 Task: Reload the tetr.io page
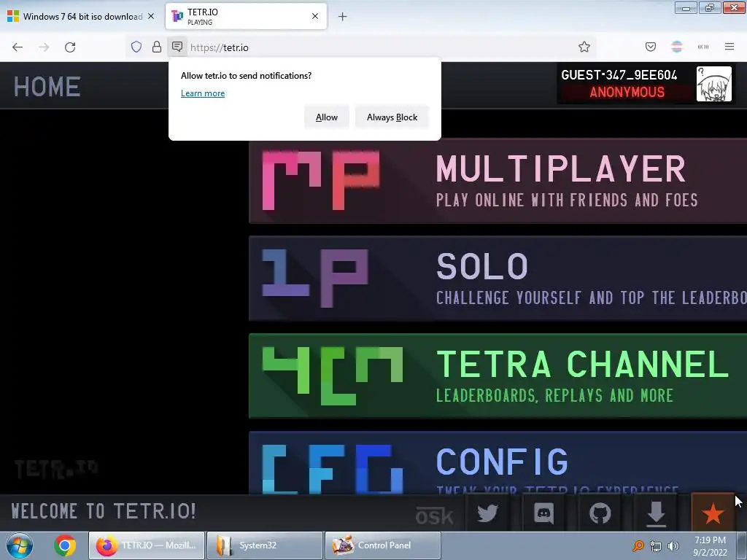70,47
